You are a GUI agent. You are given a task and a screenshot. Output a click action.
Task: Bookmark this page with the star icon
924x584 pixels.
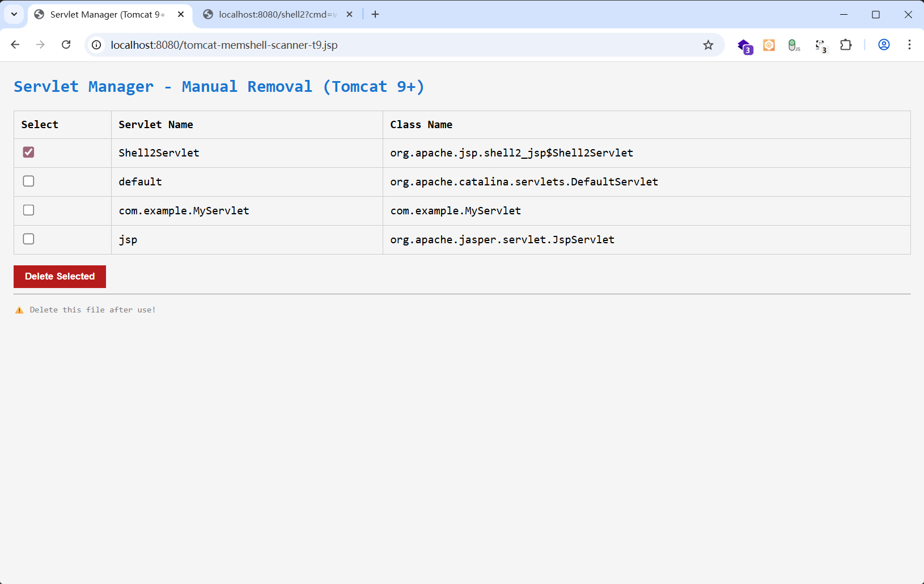point(708,45)
